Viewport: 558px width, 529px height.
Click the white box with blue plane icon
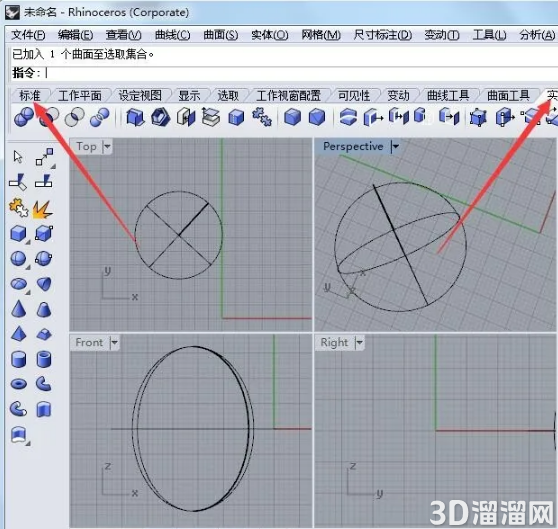coord(186,117)
